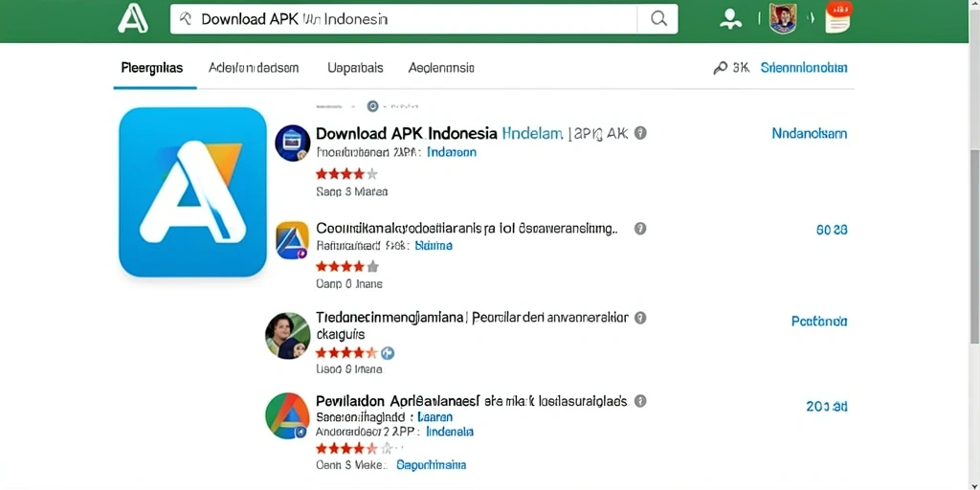The image size is (980, 490).
Task: Click the small circle icon above results
Action: click(x=372, y=106)
